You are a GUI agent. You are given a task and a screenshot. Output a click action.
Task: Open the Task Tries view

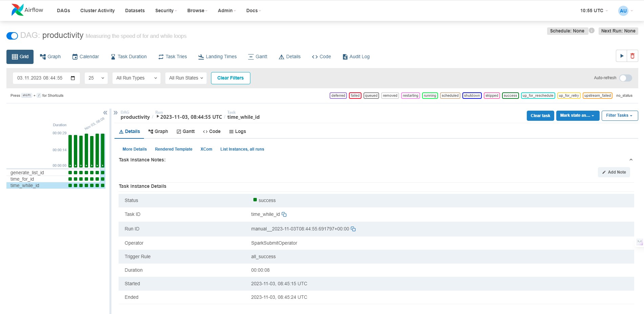click(173, 57)
